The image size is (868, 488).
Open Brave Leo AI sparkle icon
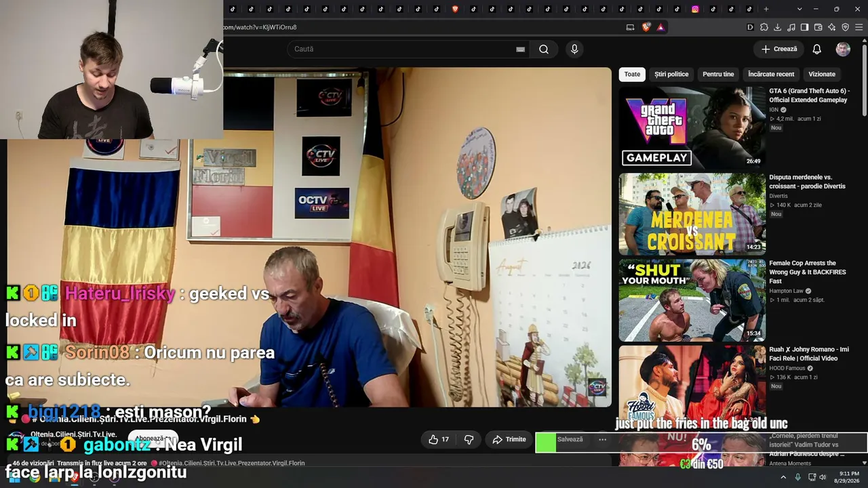pyautogui.click(x=831, y=27)
